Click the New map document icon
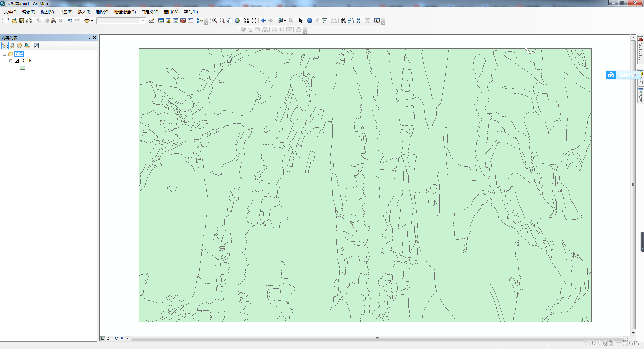 7,21
